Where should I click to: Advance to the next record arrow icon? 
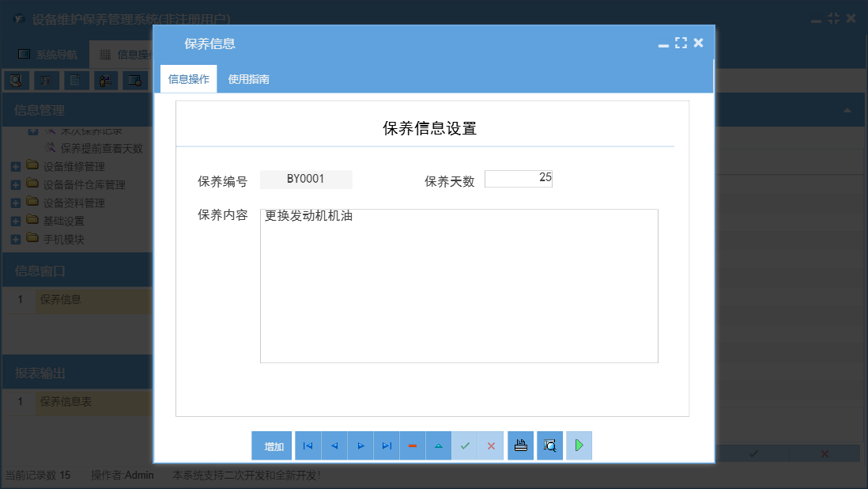pyautogui.click(x=360, y=445)
